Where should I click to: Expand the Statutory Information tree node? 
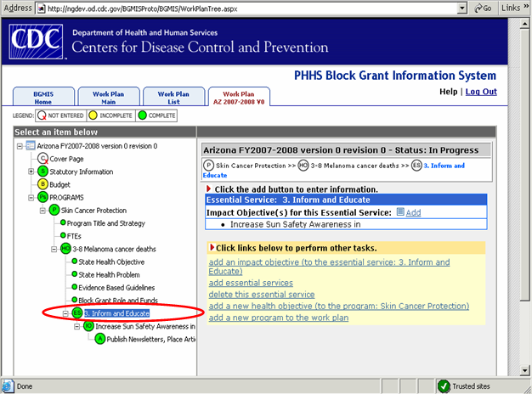pos(31,172)
